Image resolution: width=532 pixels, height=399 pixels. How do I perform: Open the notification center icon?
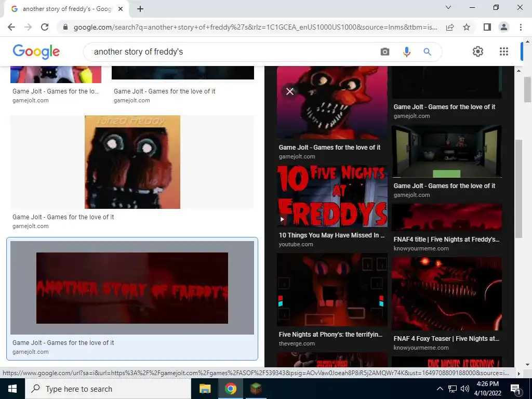516,389
